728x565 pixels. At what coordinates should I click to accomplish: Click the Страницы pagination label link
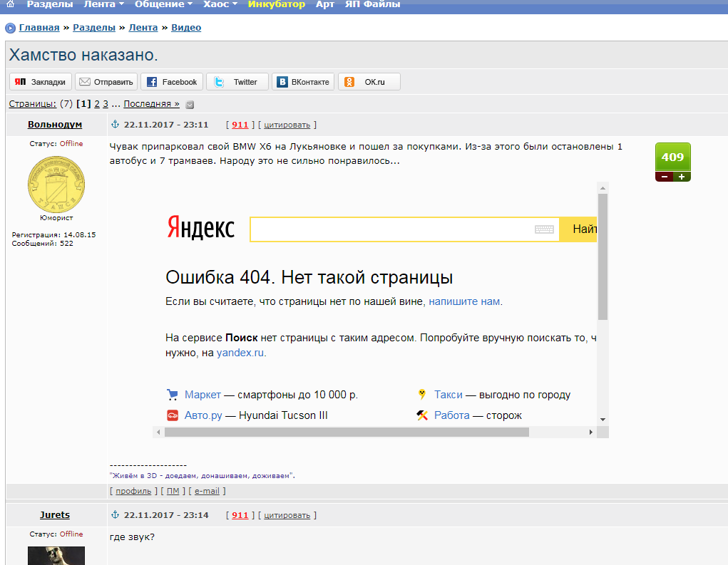pos(33,103)
